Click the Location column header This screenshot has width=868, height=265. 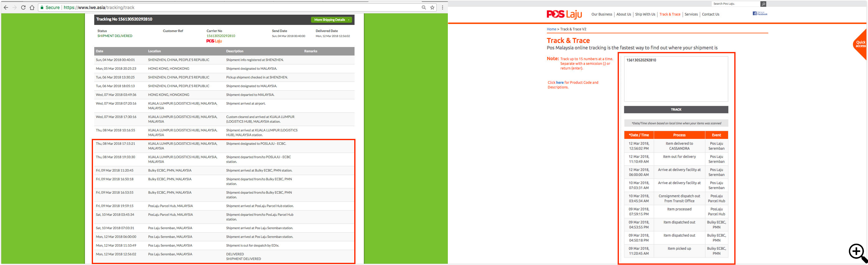pyautogui.click(x=154, y=51)
